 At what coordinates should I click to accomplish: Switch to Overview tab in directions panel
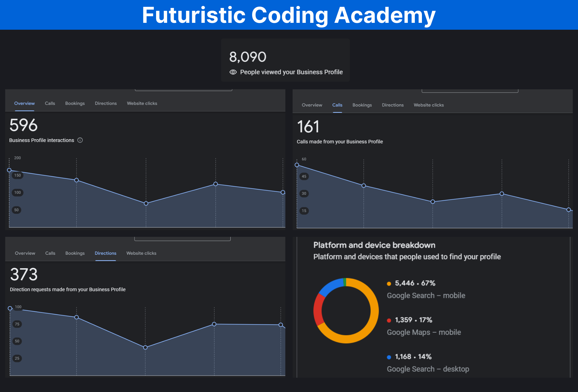click(25, 253)
